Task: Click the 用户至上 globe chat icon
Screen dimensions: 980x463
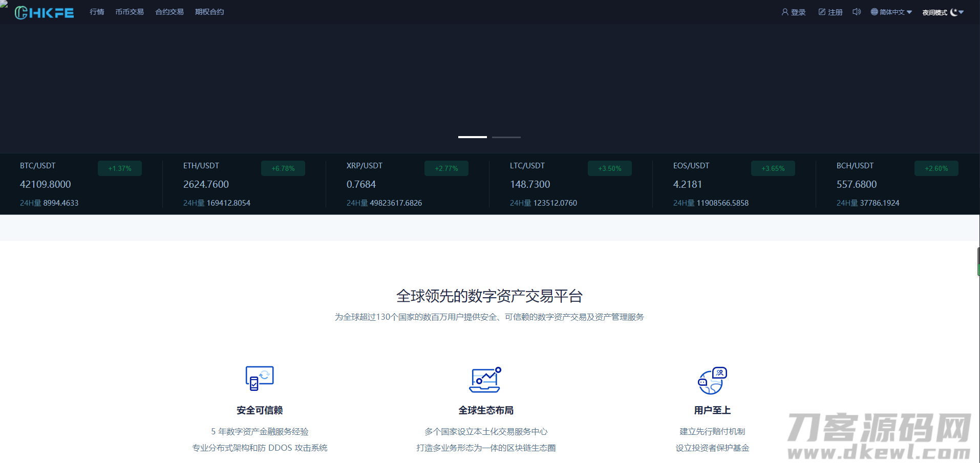Action: point(712,381)
